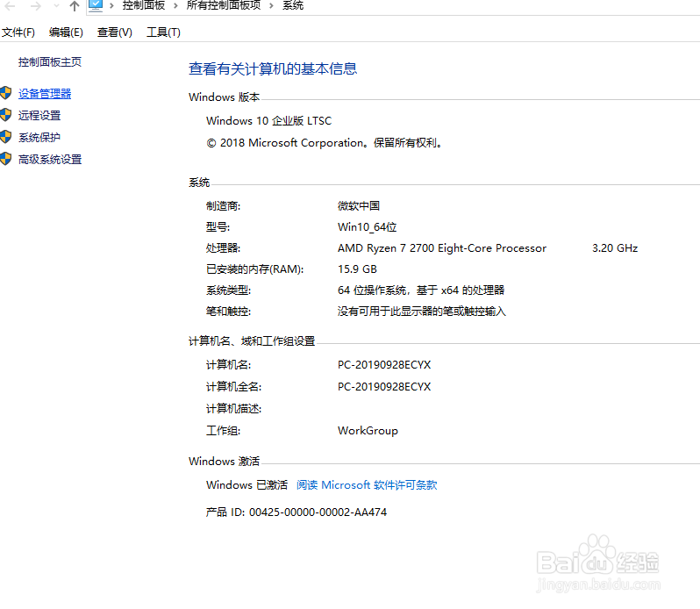Go forward with the right arrow button

coord(36,6)
